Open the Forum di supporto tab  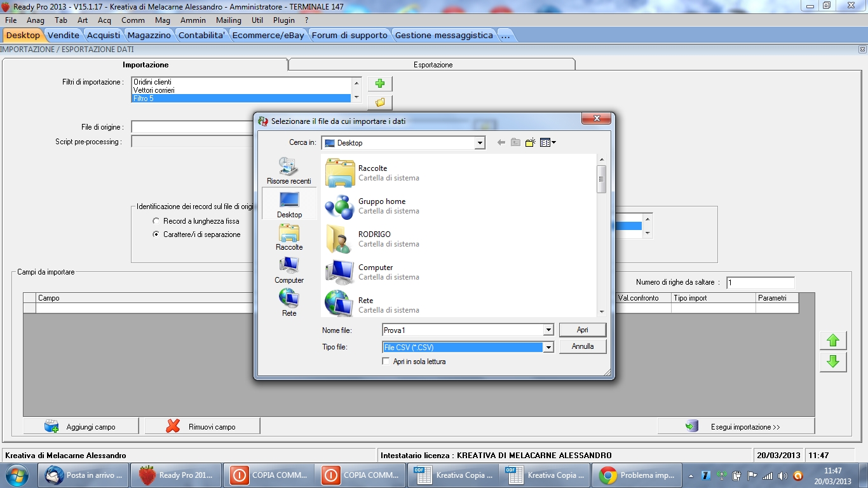(x=349, y=36)
